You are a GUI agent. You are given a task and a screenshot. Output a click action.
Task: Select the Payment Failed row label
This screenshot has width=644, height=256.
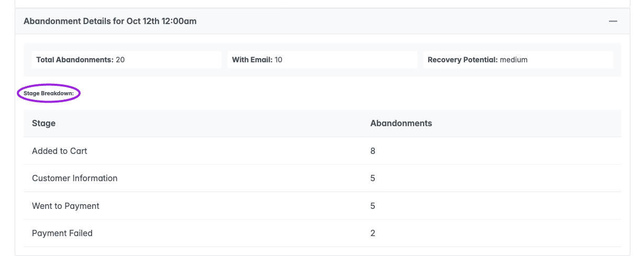point(62,233)
